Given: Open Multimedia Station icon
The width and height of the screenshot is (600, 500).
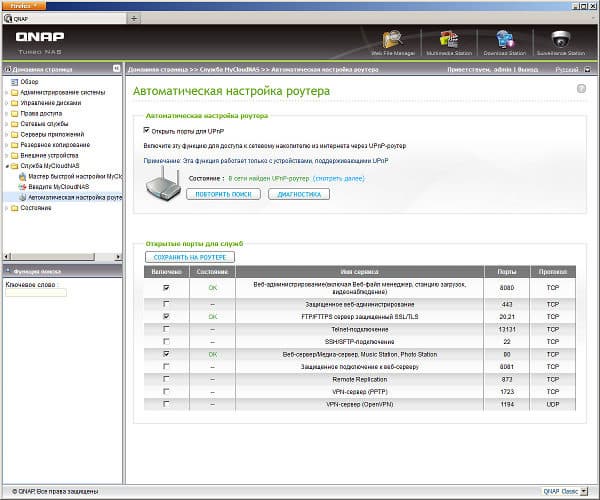Looking at the screenshot, I should coord(448,40).
